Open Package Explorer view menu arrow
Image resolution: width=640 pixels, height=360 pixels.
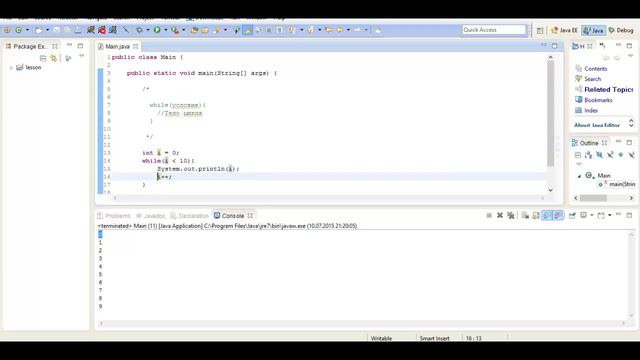[81, 56]
